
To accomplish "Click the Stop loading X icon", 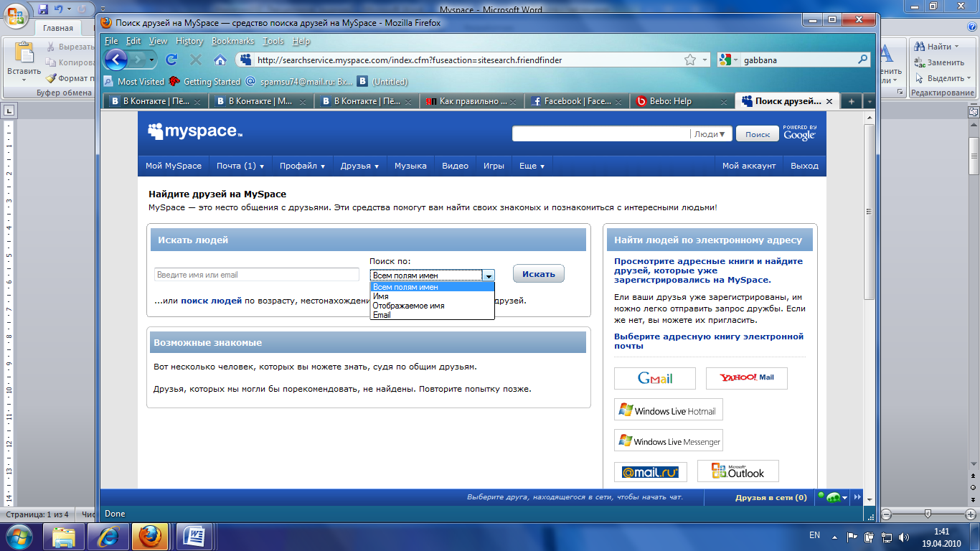I will 196,60.
